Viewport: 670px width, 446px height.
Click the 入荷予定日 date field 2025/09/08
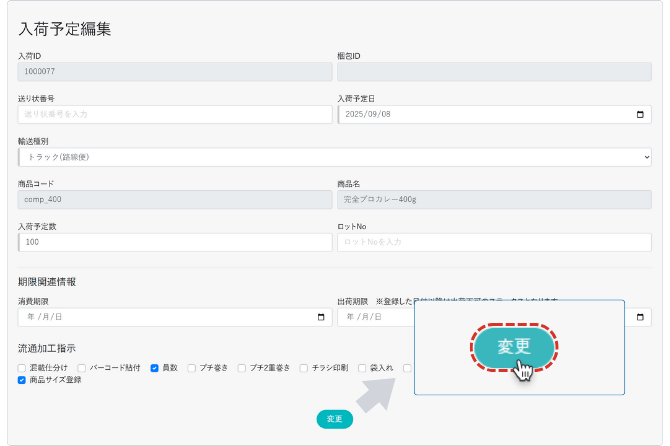[480, 114]
